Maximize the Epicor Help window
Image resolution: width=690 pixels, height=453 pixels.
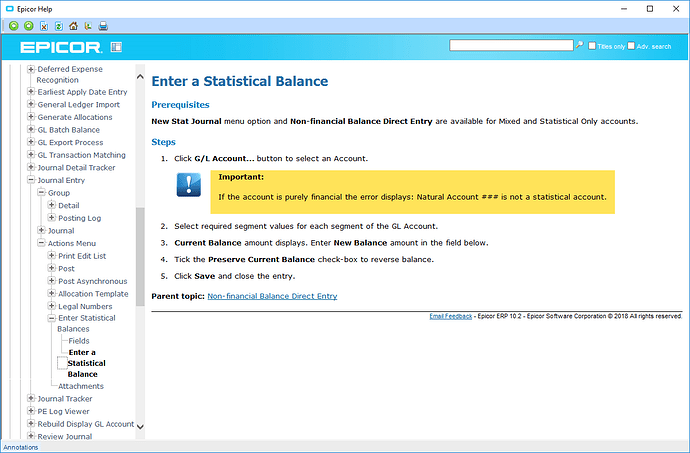pos(650,9)
